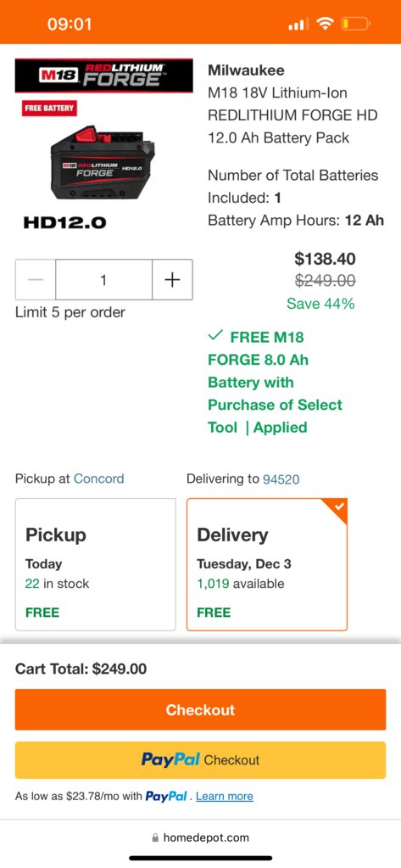Tap the green checkmark by free battery promo
The height and width of the screenshot is (868, 401).
tap(215, 335)
